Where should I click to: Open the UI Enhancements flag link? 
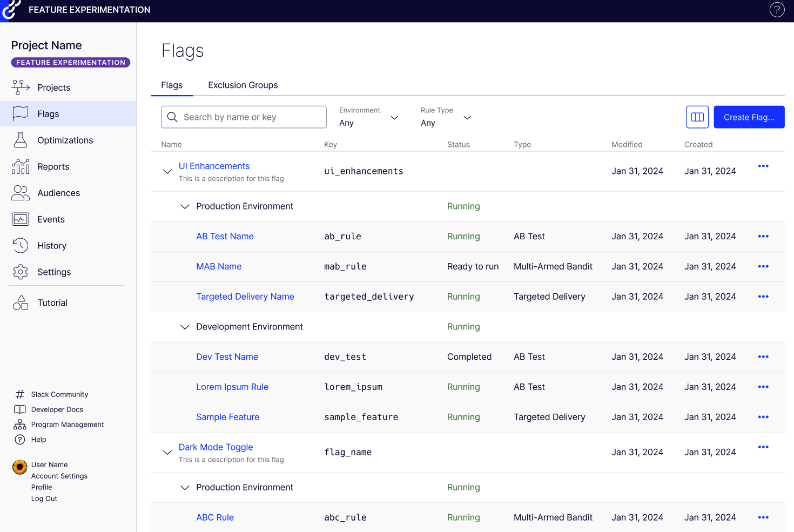[x=214, y=166]
